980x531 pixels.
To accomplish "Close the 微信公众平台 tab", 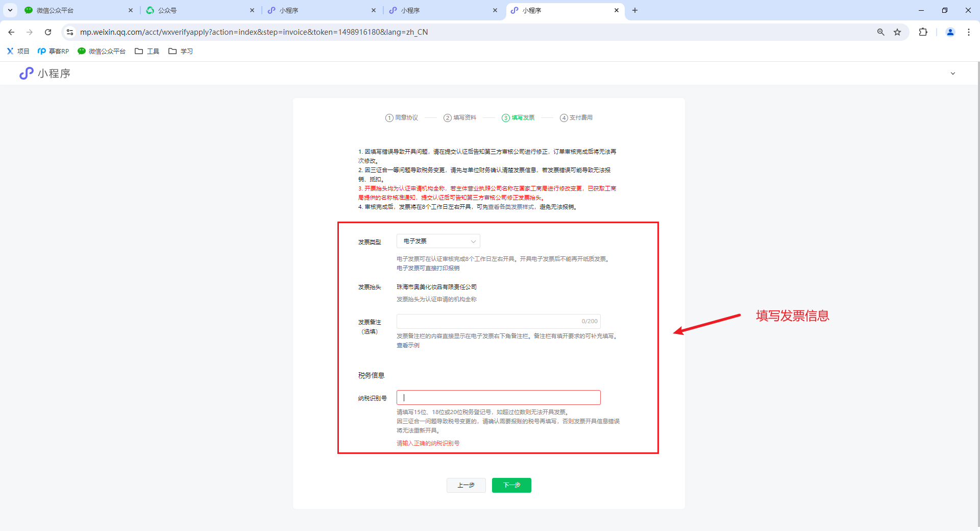I will [131, 10].
